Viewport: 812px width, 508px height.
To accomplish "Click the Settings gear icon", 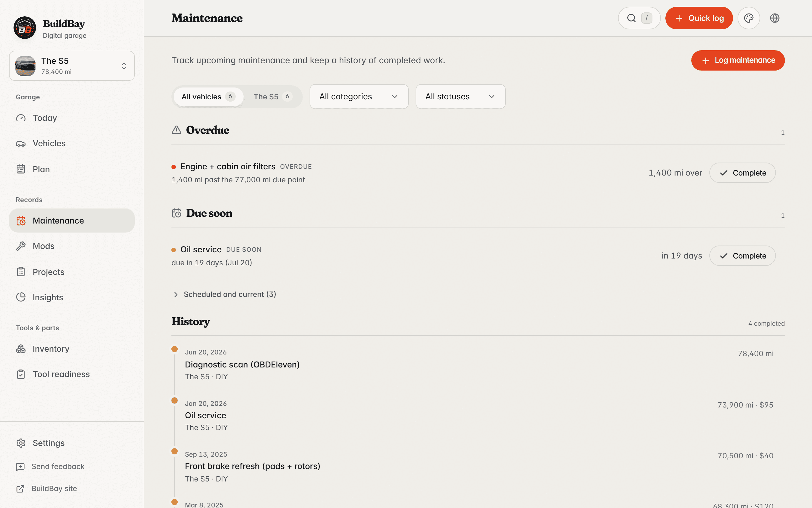I will (x=21, y=443).
